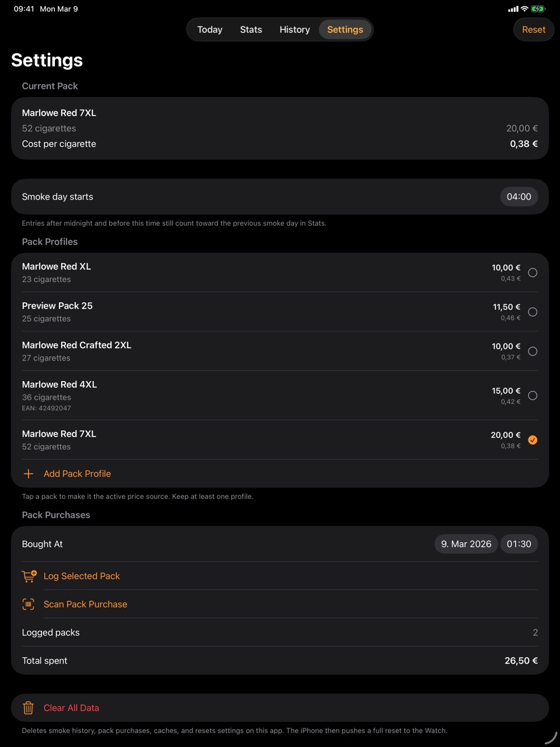
Task: Open the Bought At date picker showing 9. Mar 2026
Action: (x=466, y=543)
